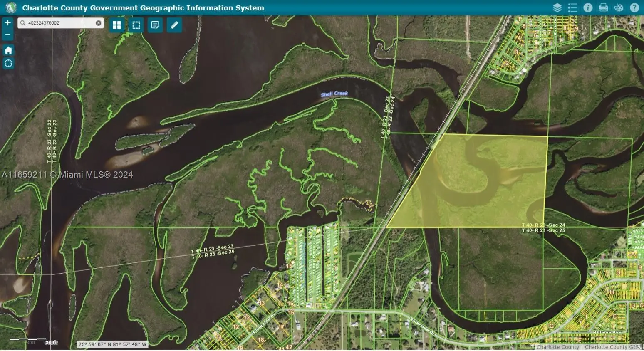Click the search magnifier icon

pos(23,23)
